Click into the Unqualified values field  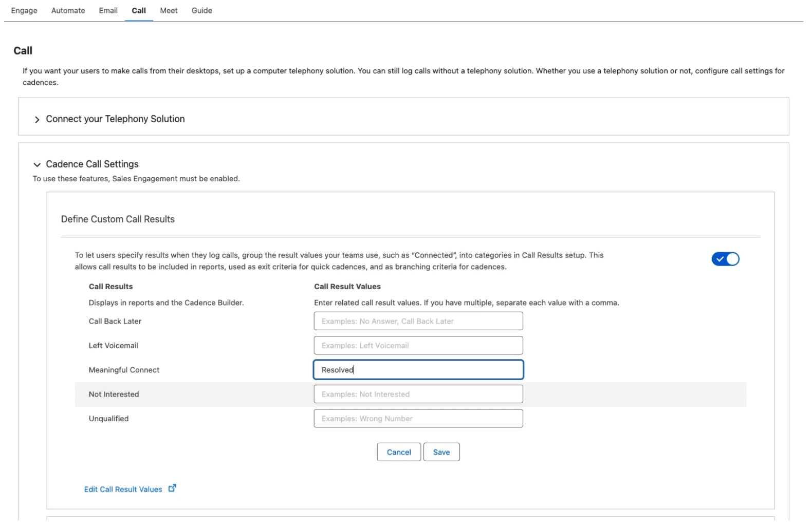(x=418, y=419)
